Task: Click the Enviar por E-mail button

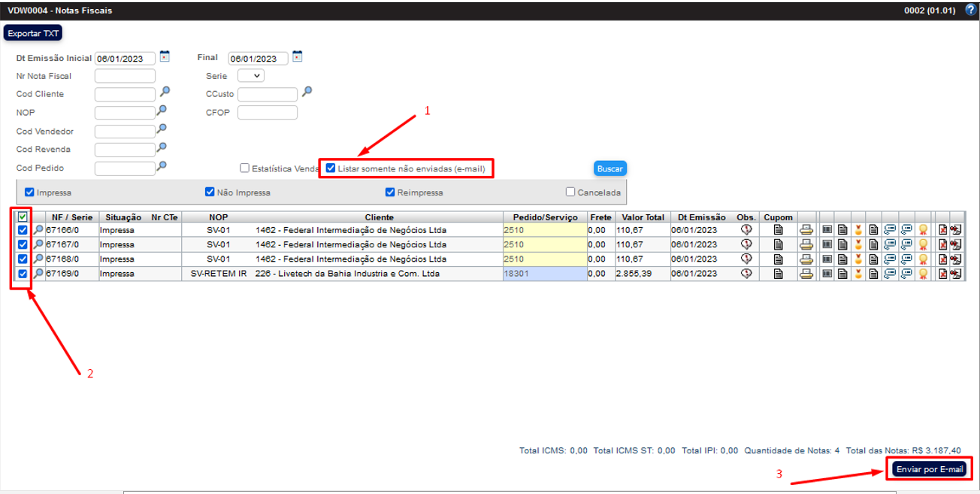Action: coord(929,469)
